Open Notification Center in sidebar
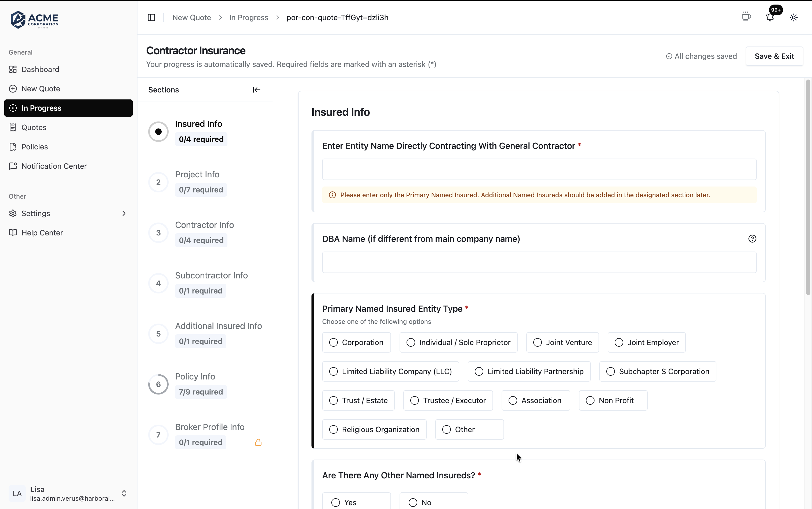Screen dimensions: 812x509 click(x=68, y=166)
